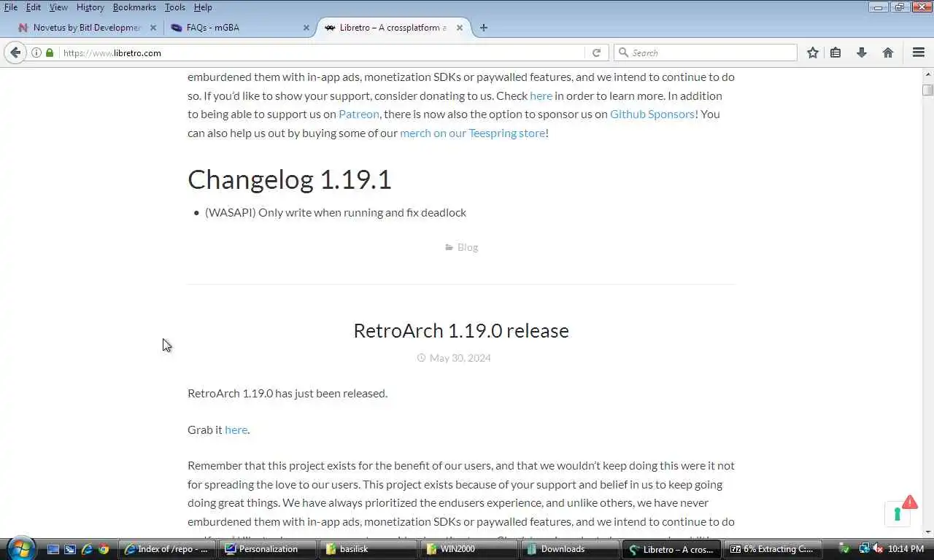This screenshot has height=560, width=934.
Task: Click Switch between windows in Quick Launch
Action: pos(70,549)
